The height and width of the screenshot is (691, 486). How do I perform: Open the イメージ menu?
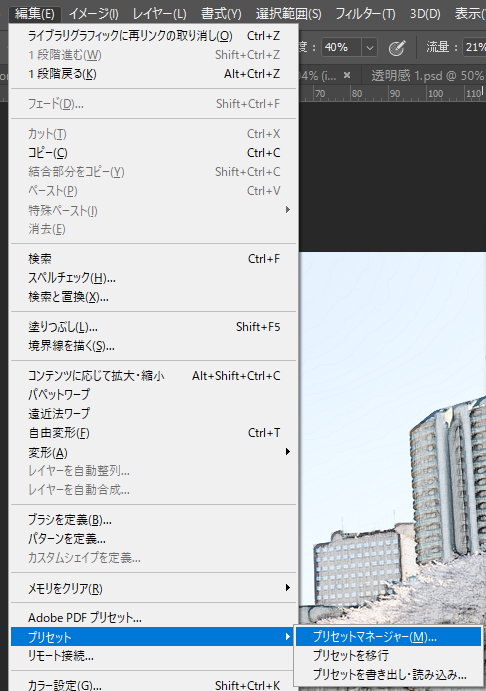[93, 14]
